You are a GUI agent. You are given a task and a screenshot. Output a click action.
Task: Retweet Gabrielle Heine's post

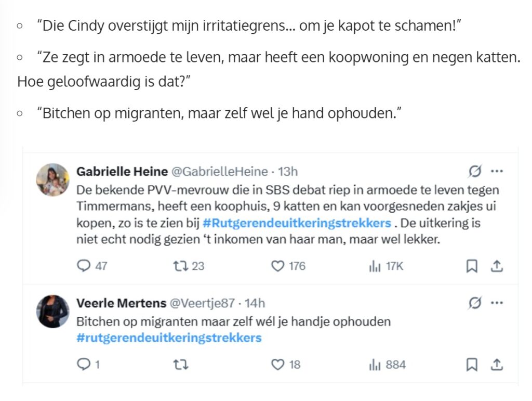click(180, 266)
